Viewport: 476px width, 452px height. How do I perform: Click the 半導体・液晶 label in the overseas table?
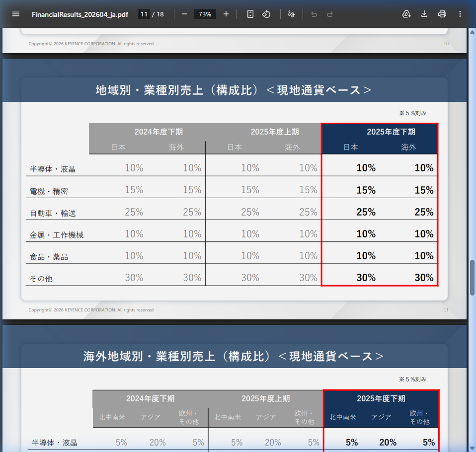click(55, 443)
